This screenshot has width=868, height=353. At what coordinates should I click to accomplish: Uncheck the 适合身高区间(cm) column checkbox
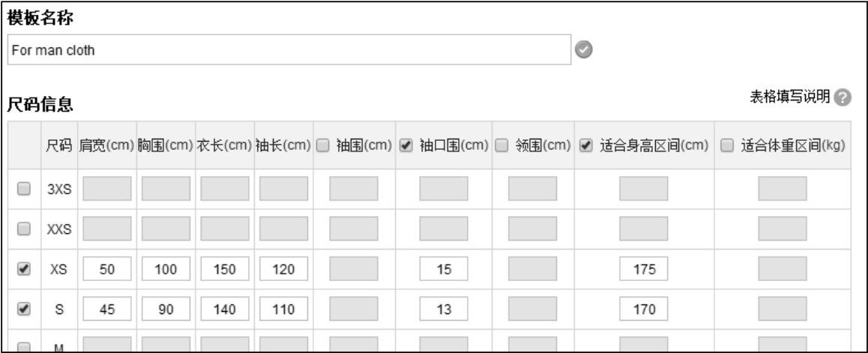(x=585, y=145)
